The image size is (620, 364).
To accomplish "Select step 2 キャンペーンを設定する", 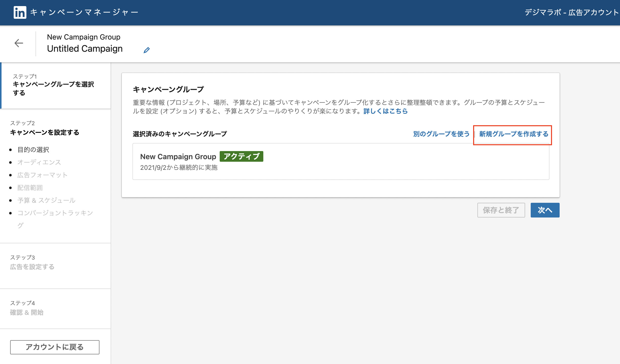I will click(x=45, y=132).
